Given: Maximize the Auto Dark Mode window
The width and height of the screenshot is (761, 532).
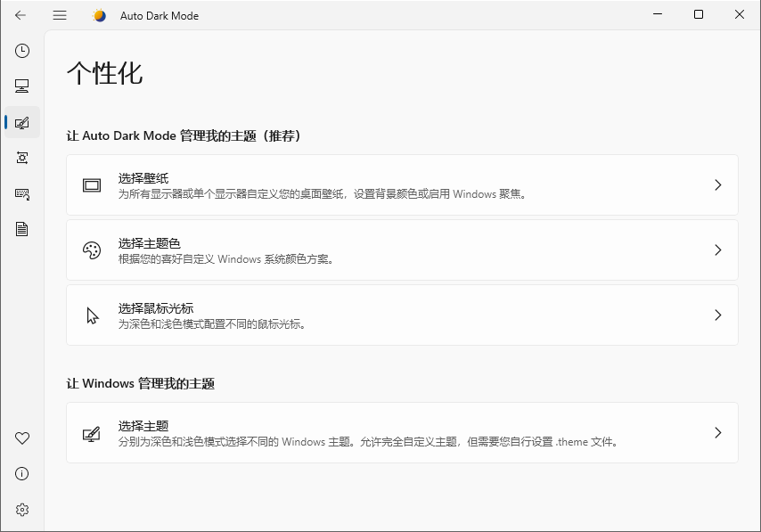Looking at the screenshot, I should (x=699, y=14).
